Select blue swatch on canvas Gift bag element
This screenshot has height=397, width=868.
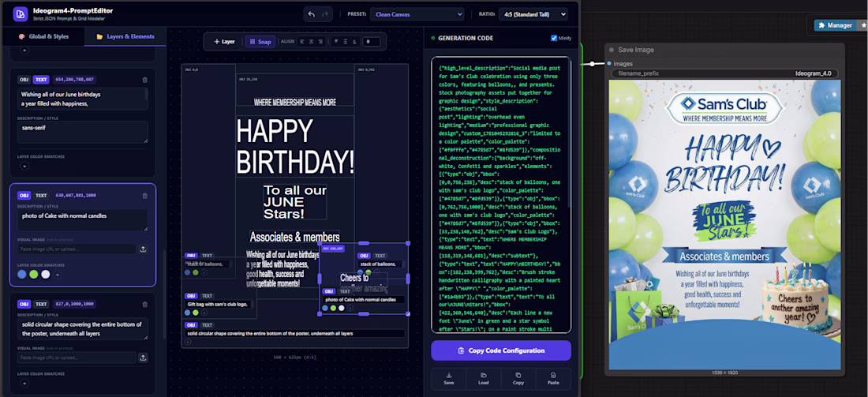[188, 313]
